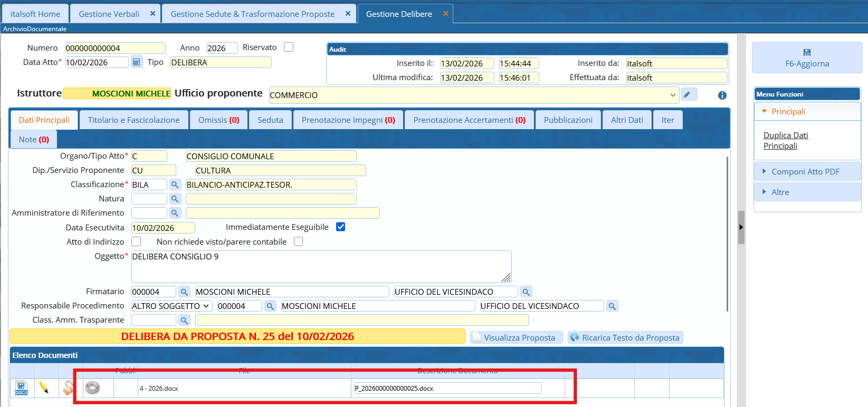Image resolution: width=868 pixels, height=407 pixels.
Task: Click the gear icon in document row
Action: point(92,388)
